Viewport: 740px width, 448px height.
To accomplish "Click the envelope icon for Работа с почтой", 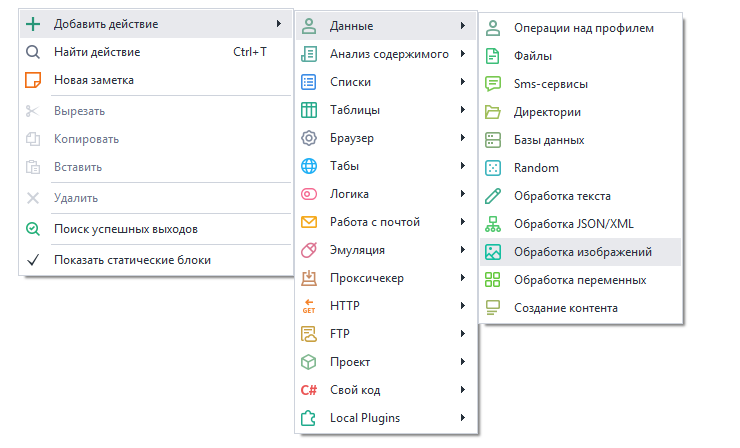I will coord(309,222).
